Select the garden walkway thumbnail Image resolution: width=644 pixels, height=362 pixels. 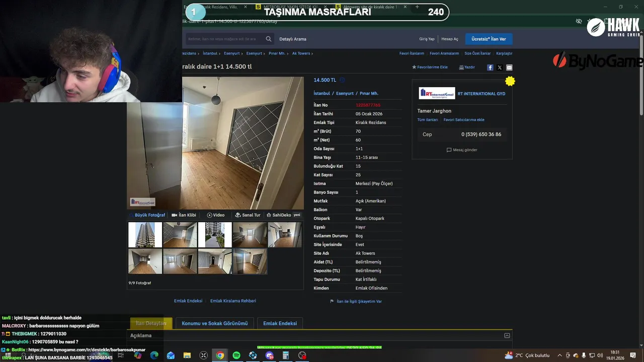[215, 235]
